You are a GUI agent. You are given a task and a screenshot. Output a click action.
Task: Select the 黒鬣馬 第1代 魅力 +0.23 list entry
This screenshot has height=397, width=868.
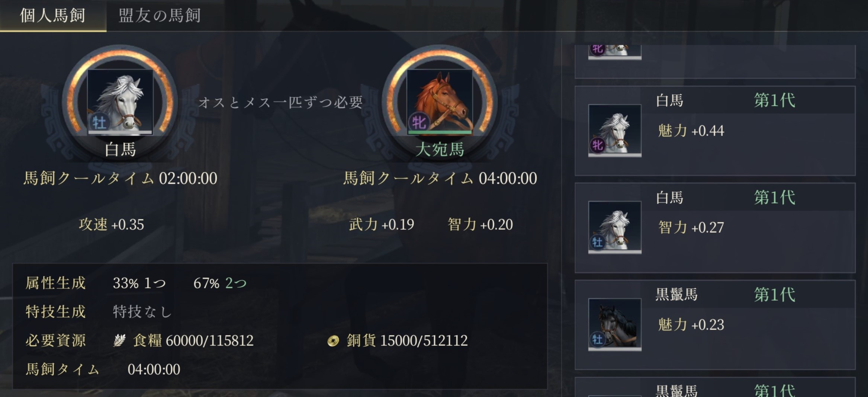click(x=715, y=324)
